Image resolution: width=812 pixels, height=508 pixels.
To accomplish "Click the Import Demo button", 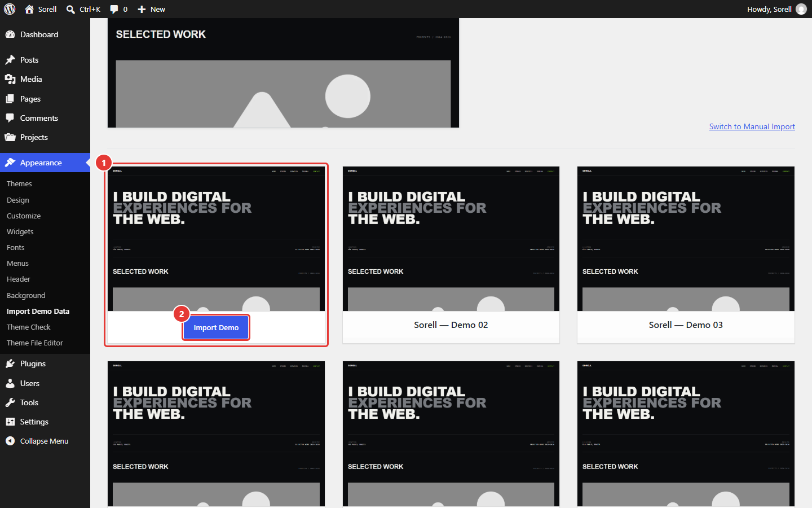I will pos(216,327).
